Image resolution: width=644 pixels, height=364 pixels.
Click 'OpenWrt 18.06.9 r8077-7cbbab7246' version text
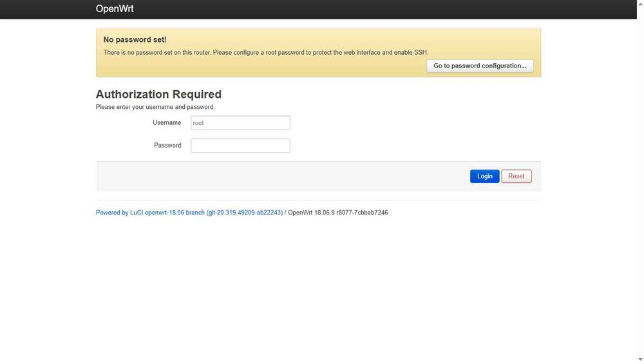point(337,213)
